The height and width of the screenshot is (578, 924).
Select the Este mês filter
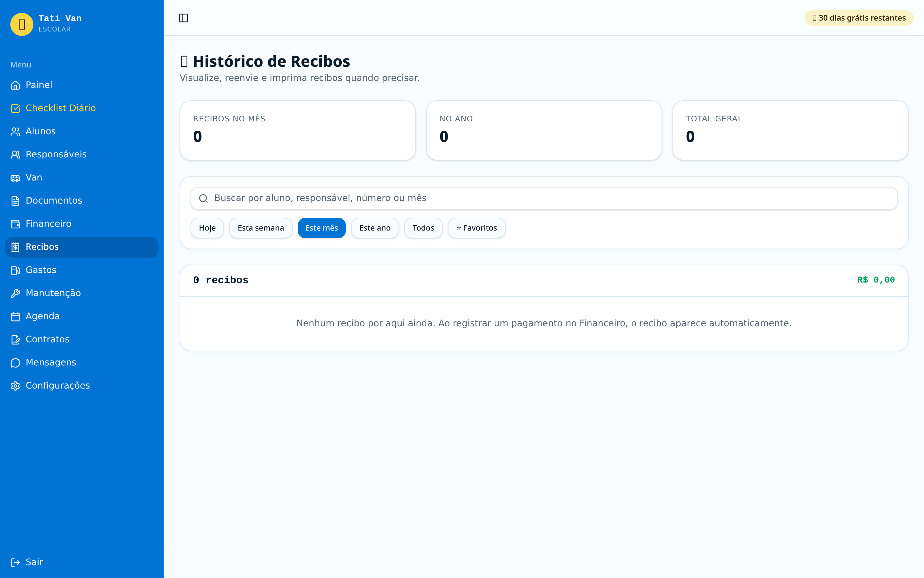pyautogui.click(x=321, y=228)
